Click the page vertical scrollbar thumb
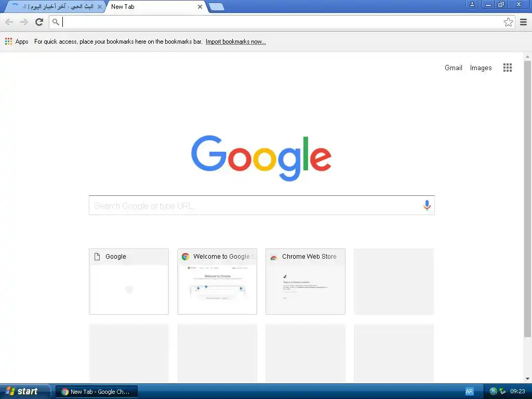532x399 pixels. click(x=527, y=199)
